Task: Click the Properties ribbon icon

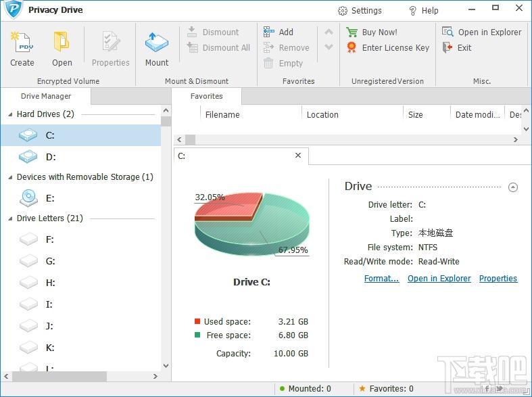Action: tap(111, 42)
